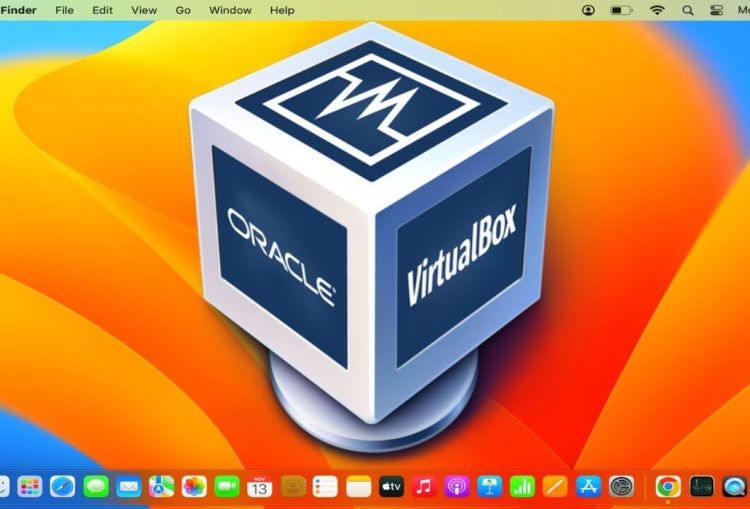
Task: Open the File menu
Action: pyautogui.click(x=64, y=10)
